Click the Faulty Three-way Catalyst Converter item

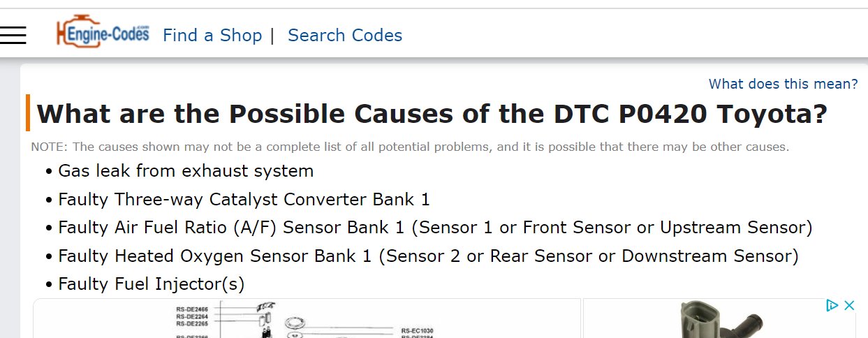[244, 200]
